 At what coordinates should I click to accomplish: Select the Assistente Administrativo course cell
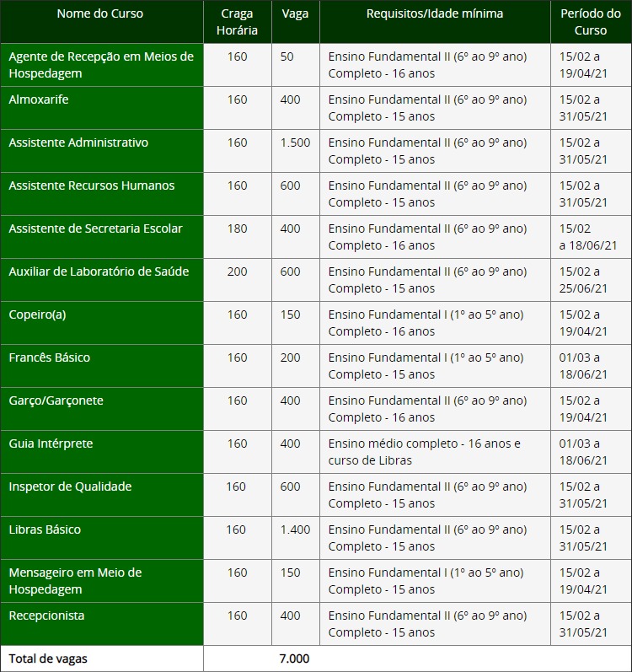(78, 142)
